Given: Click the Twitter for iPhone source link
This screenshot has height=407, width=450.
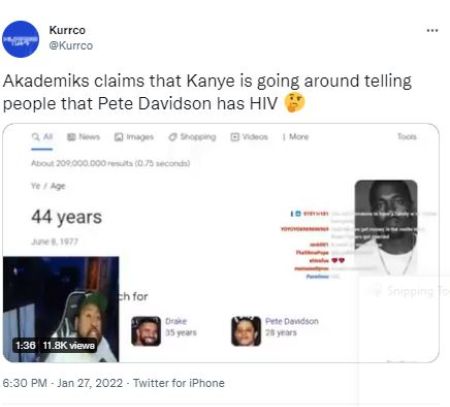Looking at the screenshot, I should [x=179, y=383].
